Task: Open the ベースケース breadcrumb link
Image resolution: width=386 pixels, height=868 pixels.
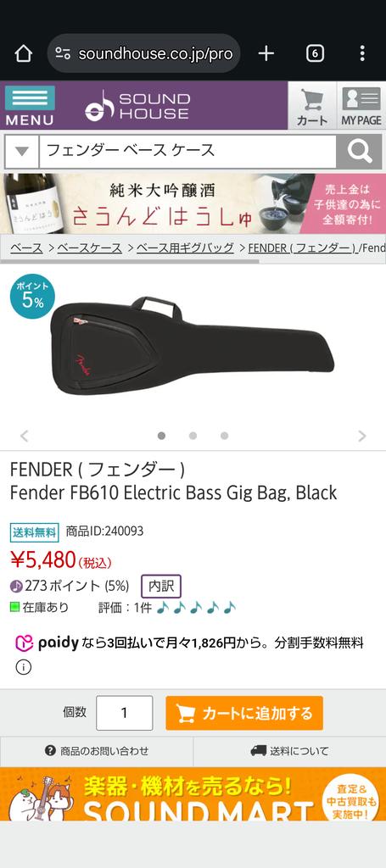Action: [x=89, y=248]
